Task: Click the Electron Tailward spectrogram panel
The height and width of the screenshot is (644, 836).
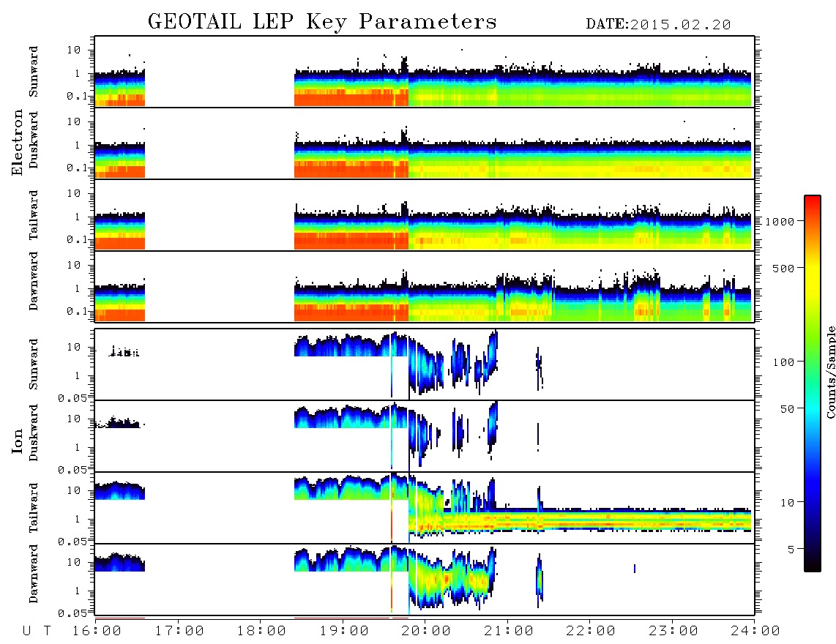Action: [x=425, y=215]
